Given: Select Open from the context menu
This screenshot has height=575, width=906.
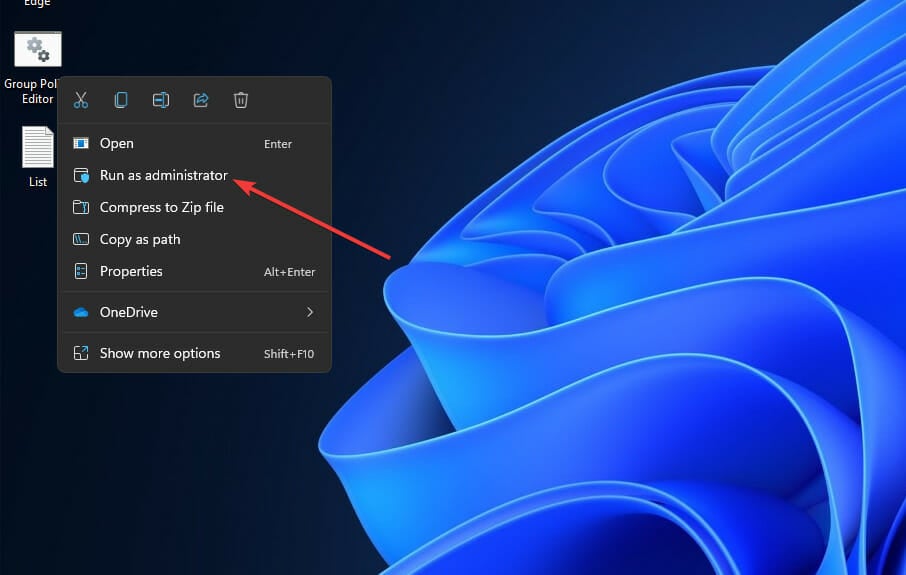Looking at the screenshot, I should 195,143.
